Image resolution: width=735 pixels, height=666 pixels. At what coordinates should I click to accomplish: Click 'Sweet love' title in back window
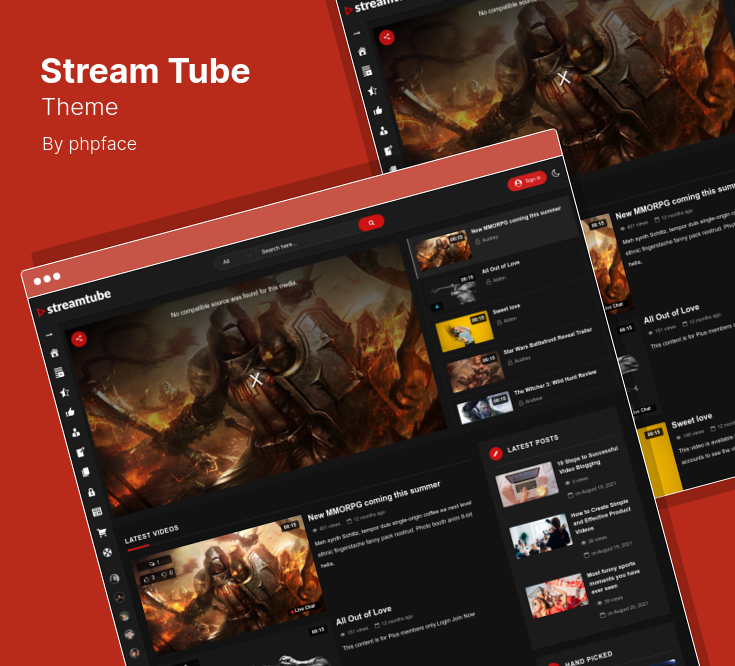[692, 420]
